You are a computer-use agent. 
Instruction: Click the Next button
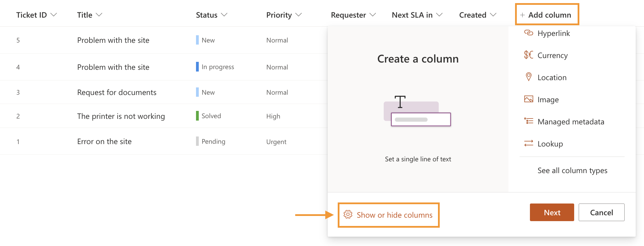[552, 212]
